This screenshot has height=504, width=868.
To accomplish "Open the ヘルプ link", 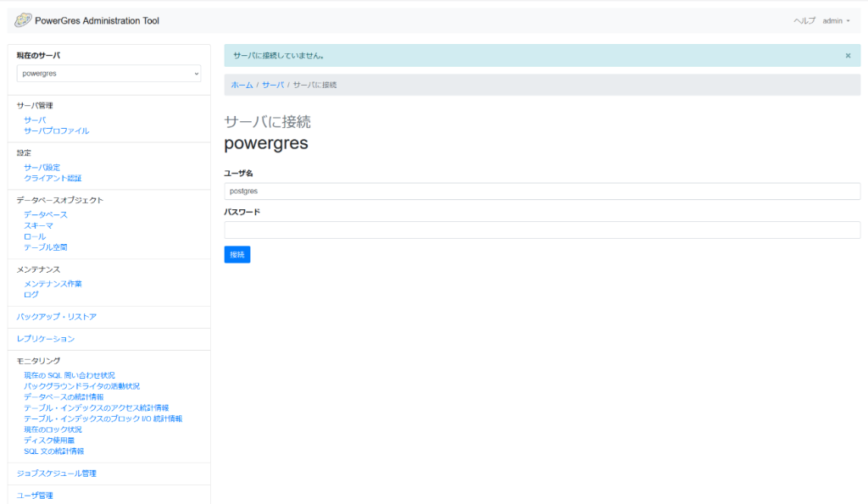I will [x=804, y=21].
